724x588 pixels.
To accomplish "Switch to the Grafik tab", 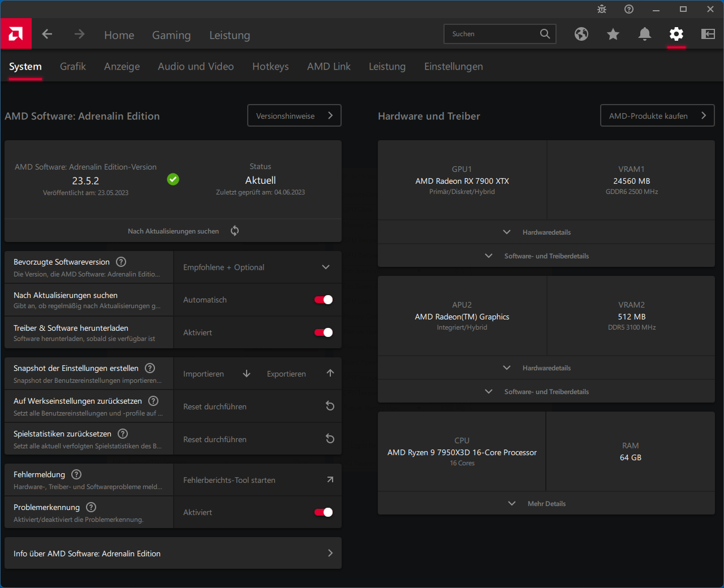I will pyautogui.click(x=73, y=67).
